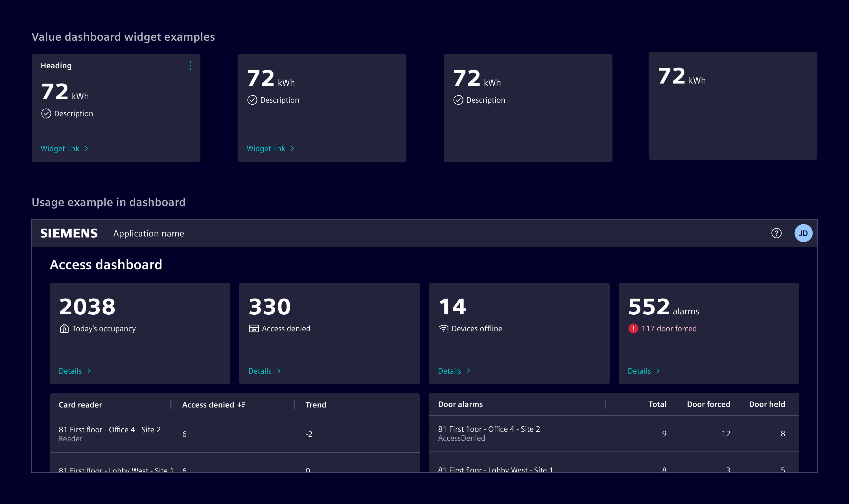The width and height of the screenshot is (849, 504).
Task: Open Details for the 552 alarms card
Action: (x=644, y=371)
